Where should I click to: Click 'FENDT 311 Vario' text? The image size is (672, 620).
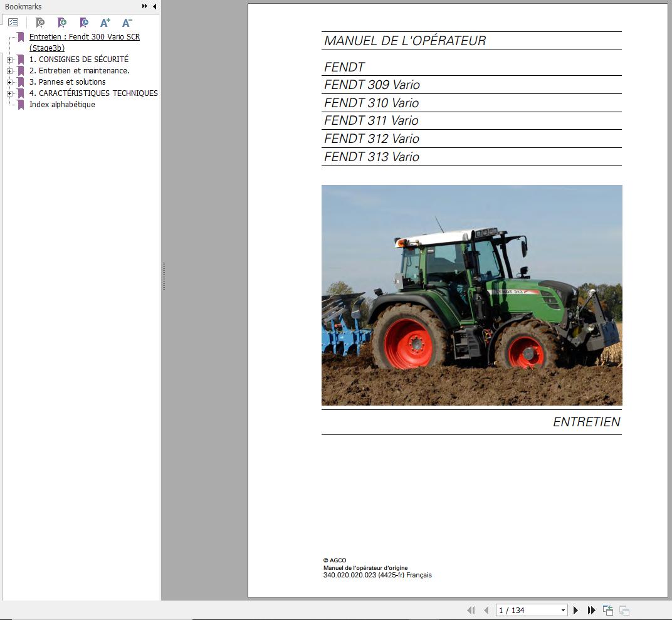371,121
